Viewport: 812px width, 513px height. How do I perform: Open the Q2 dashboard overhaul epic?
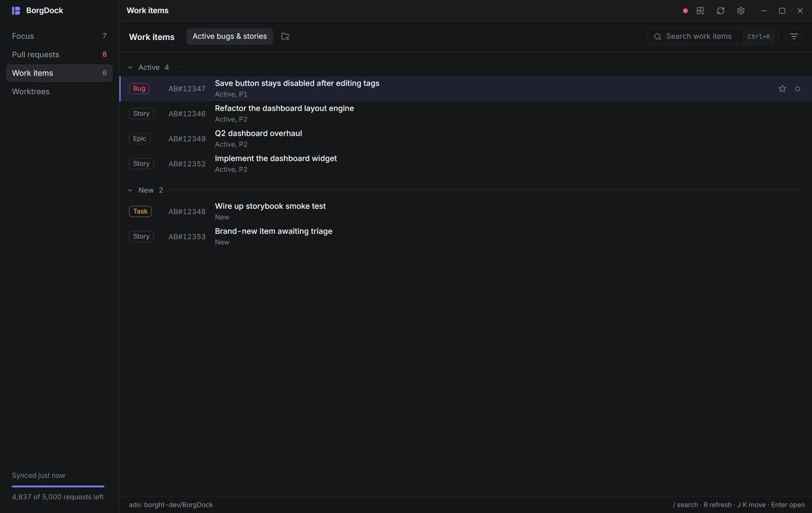pos(466,139)
